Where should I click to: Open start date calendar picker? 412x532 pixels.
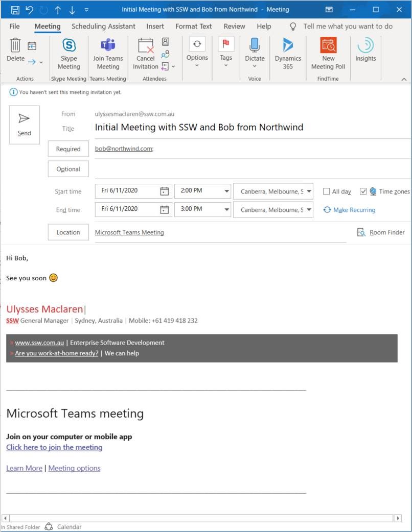click(x=164, y=191)
